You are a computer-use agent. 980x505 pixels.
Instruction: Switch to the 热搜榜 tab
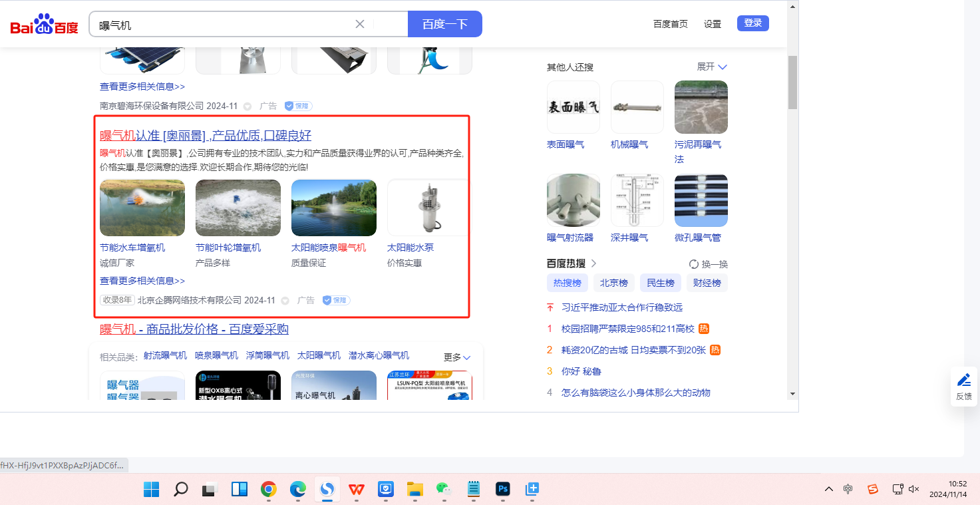point(567,283)
